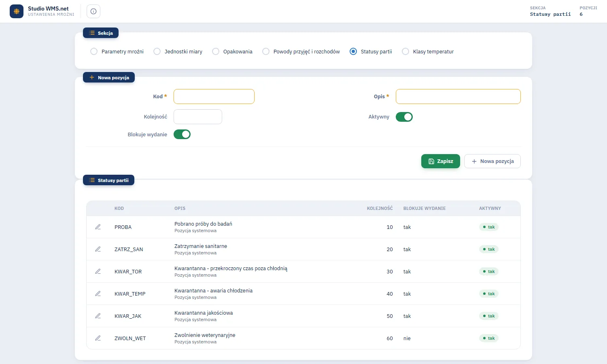
Task: Click the dark Nowa pozycja panel header
Action: (109, 77)
